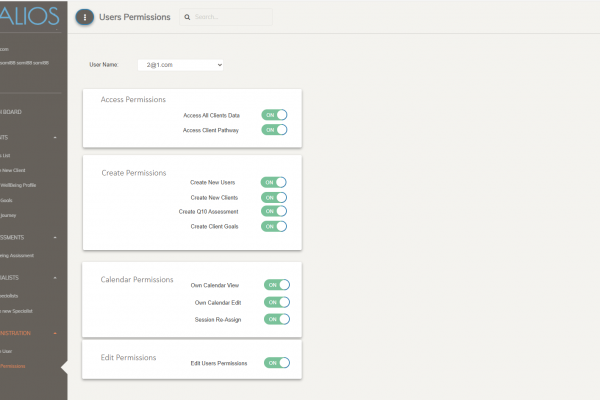The image size is (600, 400).
Task: Open the Goals sidebar item
Action: [x=6, y=201]
